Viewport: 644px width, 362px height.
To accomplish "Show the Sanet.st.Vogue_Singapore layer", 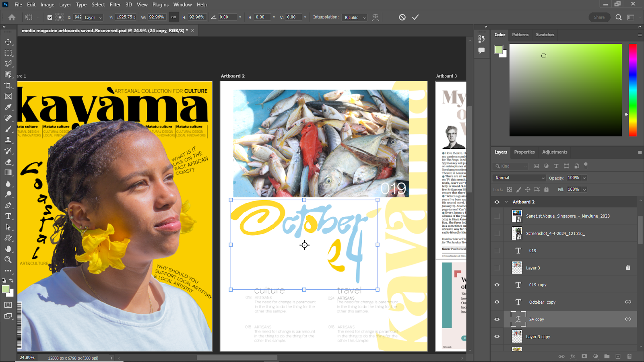I will point(497,216).
